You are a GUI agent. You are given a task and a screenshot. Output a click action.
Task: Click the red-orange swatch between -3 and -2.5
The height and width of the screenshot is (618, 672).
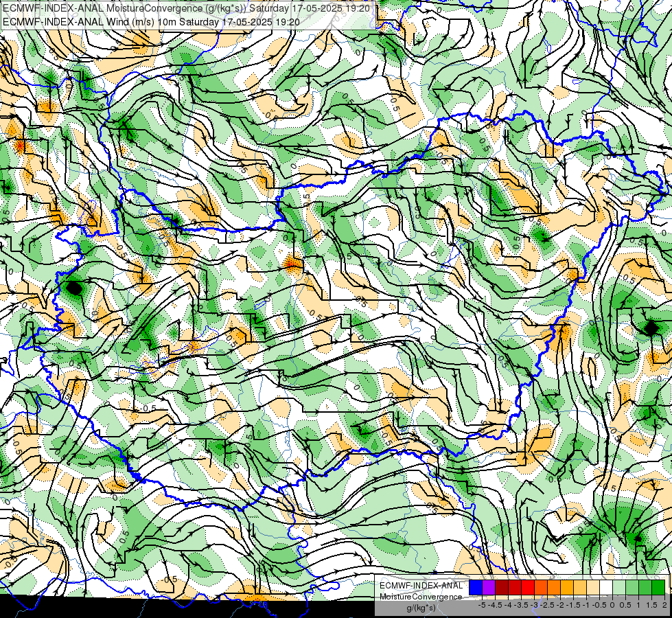tap(541, 587)
